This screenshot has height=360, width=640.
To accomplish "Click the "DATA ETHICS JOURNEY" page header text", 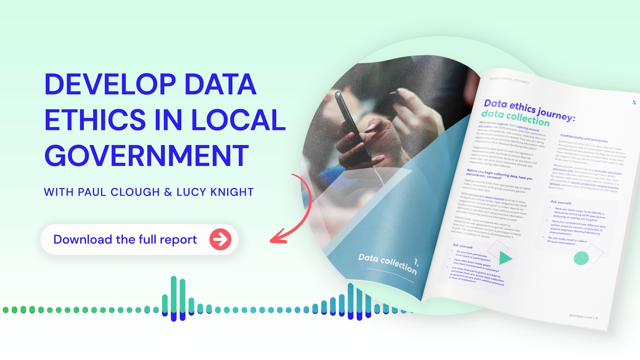I will point(509,80).
